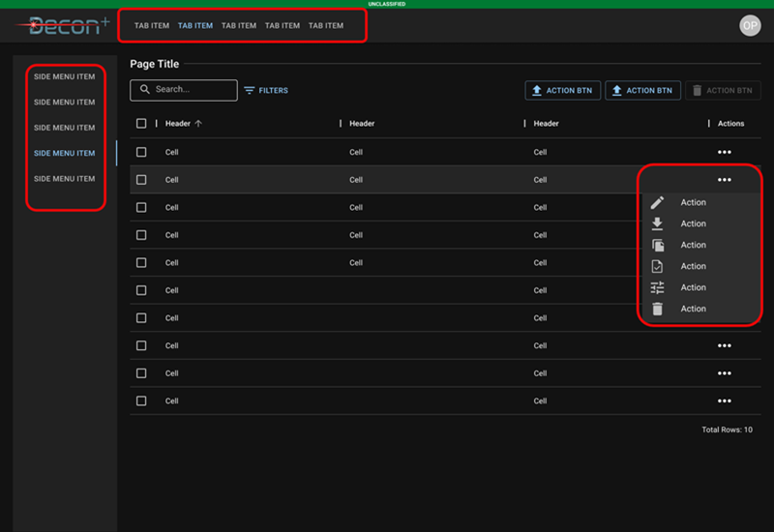Click the ellipsis in the first table row
This screenshot has height=532, width=774.
tap(724, 152)
